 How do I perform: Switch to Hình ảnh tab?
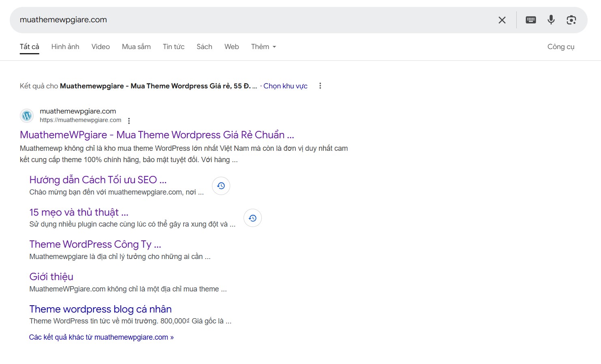click(65, 47)
